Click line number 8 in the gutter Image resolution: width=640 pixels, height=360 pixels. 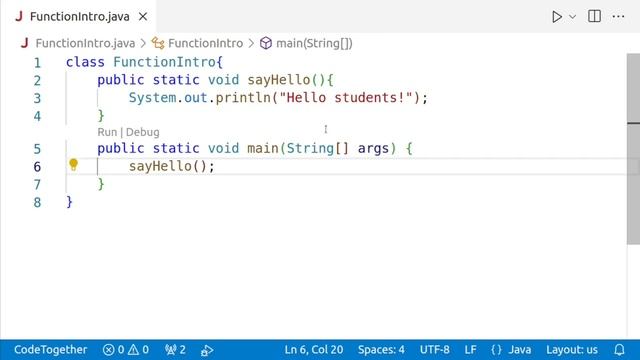37,202
